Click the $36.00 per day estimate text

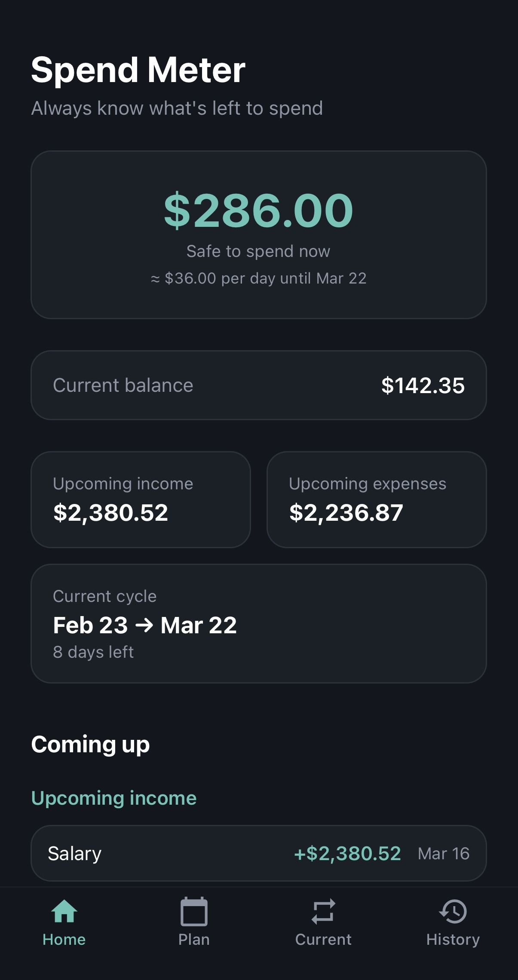[x=258, y=278]
